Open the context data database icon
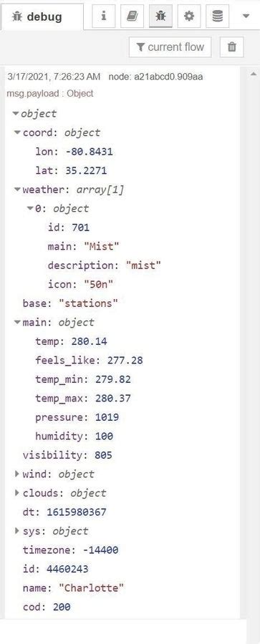Image resolution: width=260 pixels, height=644 pixels. (x=217, y=16)
